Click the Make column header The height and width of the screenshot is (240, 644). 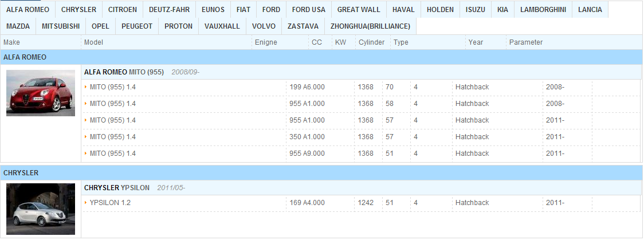[11, 42]
